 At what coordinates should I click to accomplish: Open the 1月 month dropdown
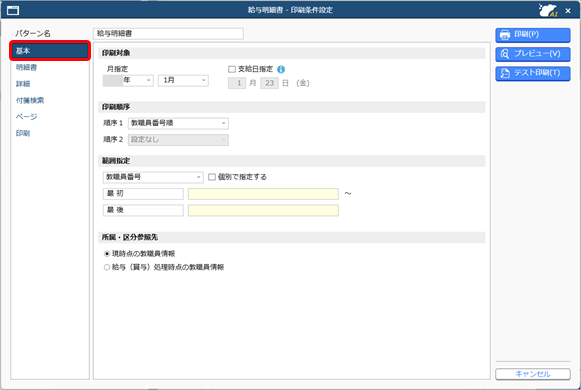183,80
